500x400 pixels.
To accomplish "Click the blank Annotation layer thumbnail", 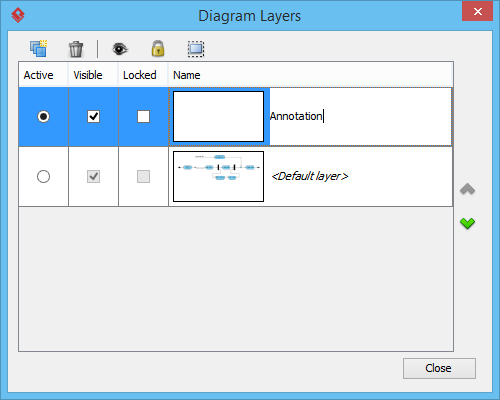I will pos(218,117).
